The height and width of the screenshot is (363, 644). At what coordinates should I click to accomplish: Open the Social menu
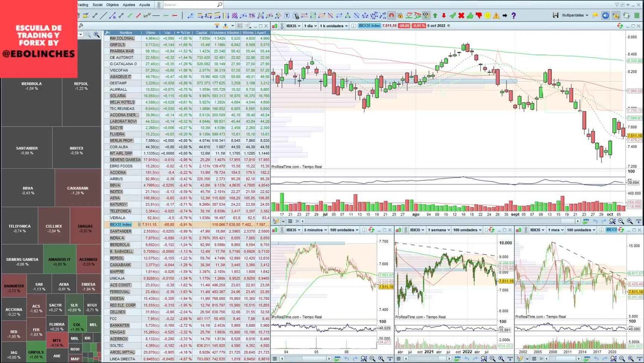97,5
